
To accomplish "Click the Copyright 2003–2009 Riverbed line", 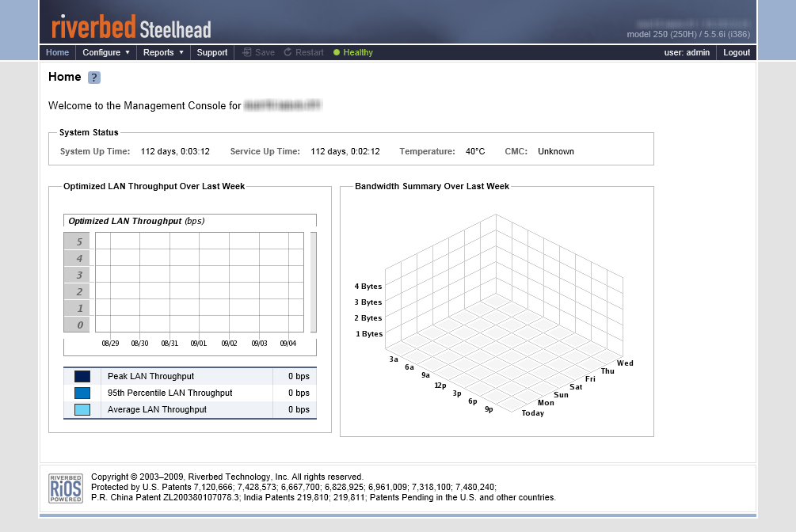I will tap(227, 477).
